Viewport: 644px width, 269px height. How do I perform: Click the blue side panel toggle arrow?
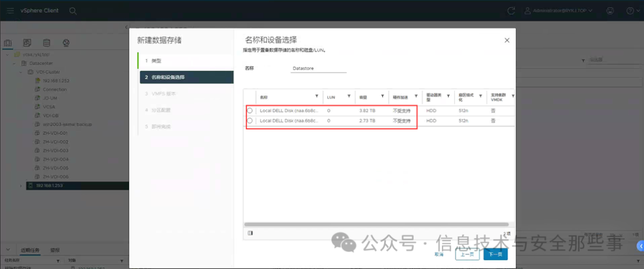(640, 246)
